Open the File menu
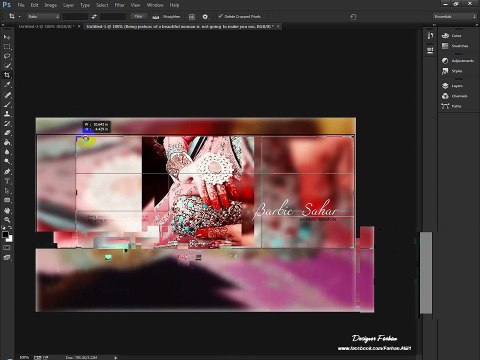Image resolution: width=480 pixels, height=360 pixels. 21,5
